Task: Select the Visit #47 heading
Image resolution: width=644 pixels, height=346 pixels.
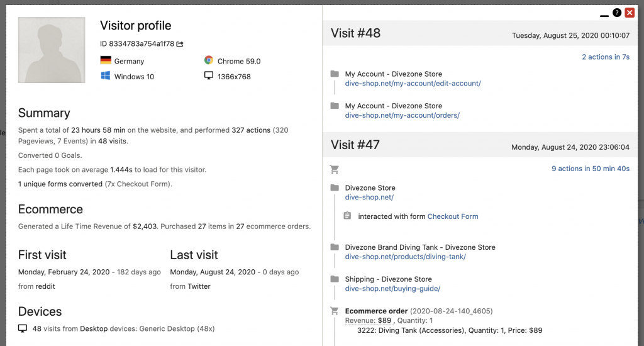Action: coord(355,145)
